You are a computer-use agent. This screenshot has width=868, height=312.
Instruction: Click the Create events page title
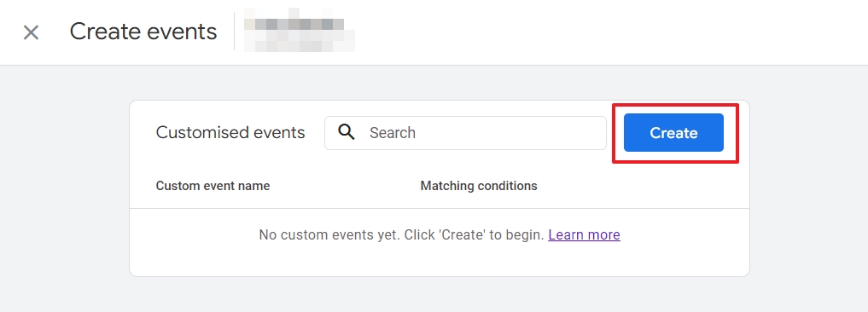[x=143, y=32]
